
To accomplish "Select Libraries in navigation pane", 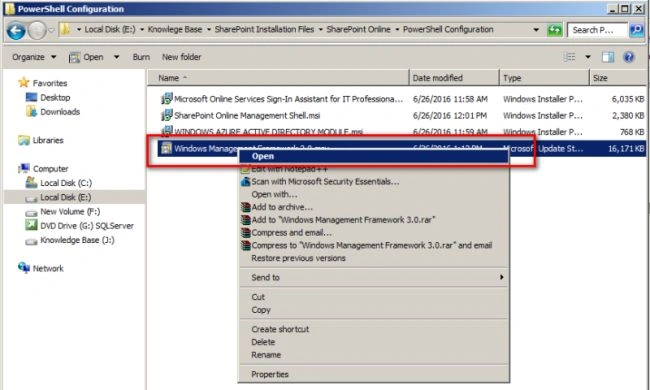I will 48,140.
